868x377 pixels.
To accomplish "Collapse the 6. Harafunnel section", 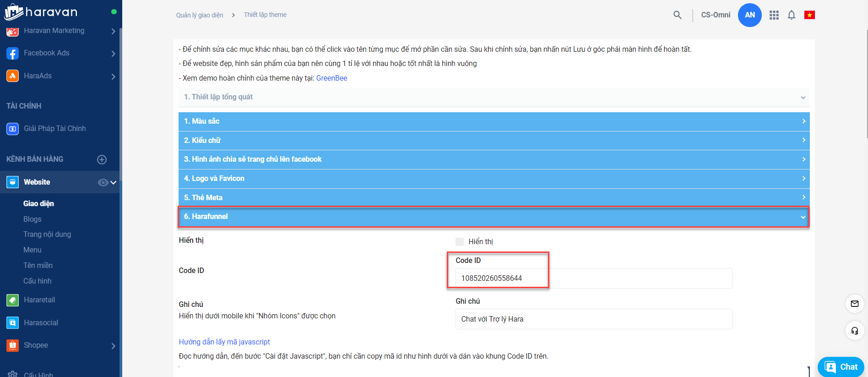I will click(494, 217).
